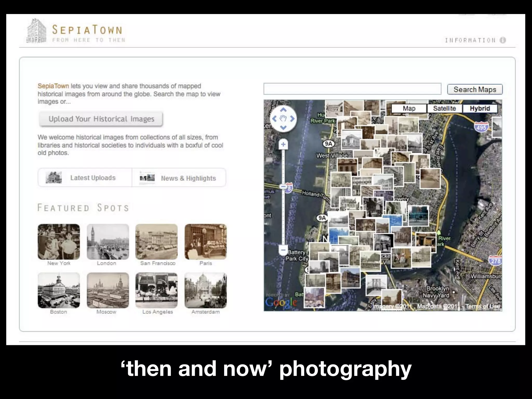
Task: Click the 'Boston' caption text
Action: tap(58, 312)
